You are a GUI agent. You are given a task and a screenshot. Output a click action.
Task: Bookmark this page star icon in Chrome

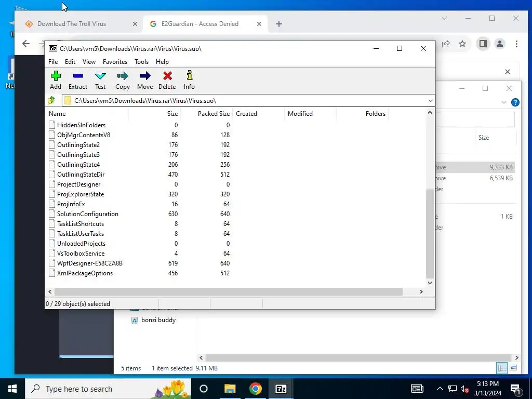462,44
